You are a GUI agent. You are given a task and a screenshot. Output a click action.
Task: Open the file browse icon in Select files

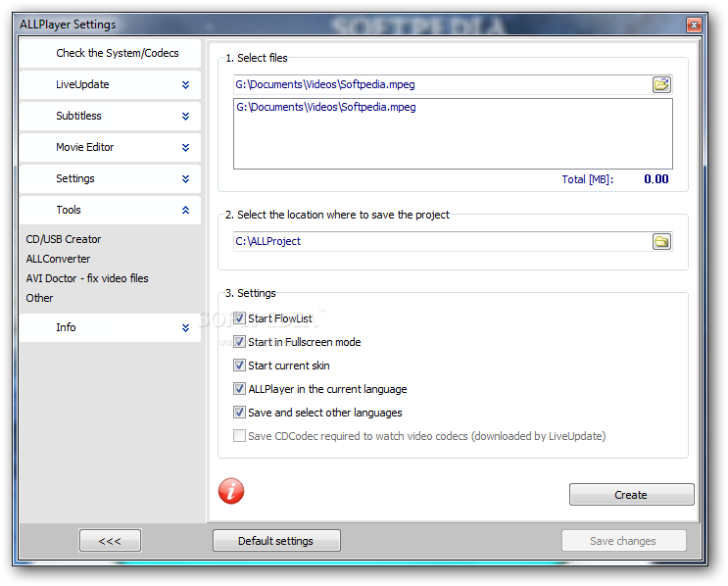(x=661, y=84)
